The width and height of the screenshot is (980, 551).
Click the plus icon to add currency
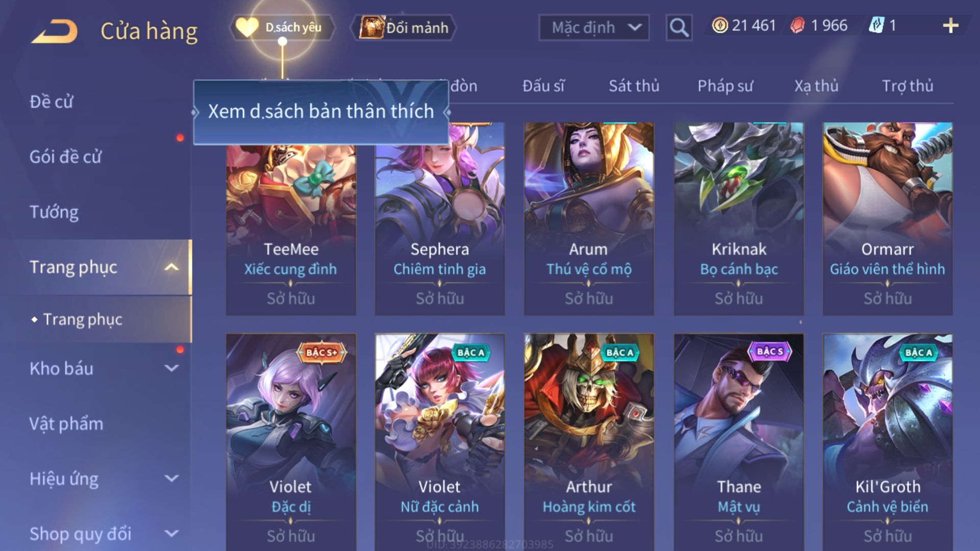(x=950, y=26)
